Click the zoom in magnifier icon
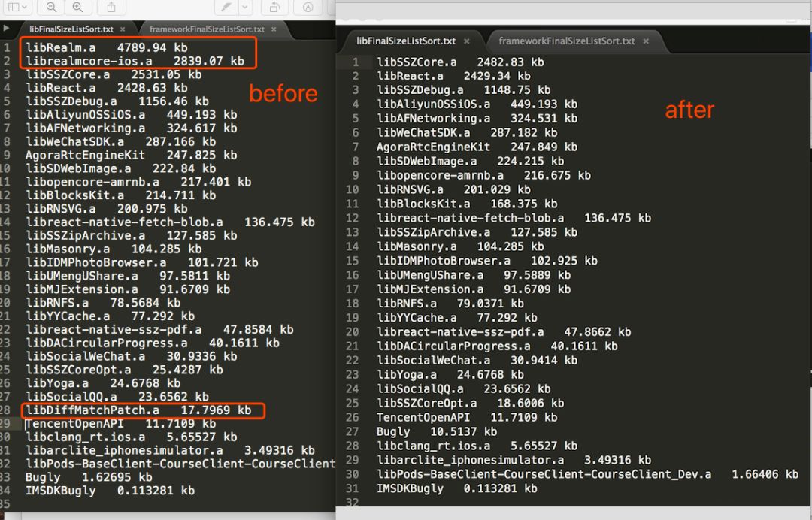The width and height of the screenshot is (812, 520). (77, 7)
